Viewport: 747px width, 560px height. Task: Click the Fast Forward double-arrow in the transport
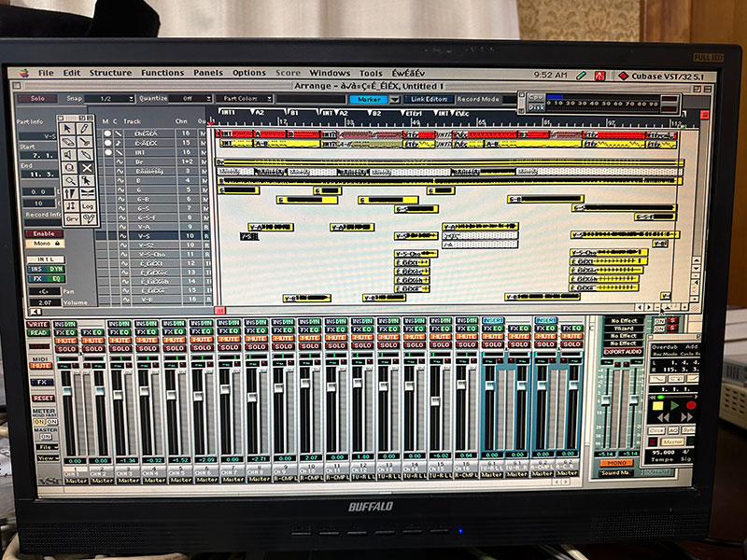point(686,417)
